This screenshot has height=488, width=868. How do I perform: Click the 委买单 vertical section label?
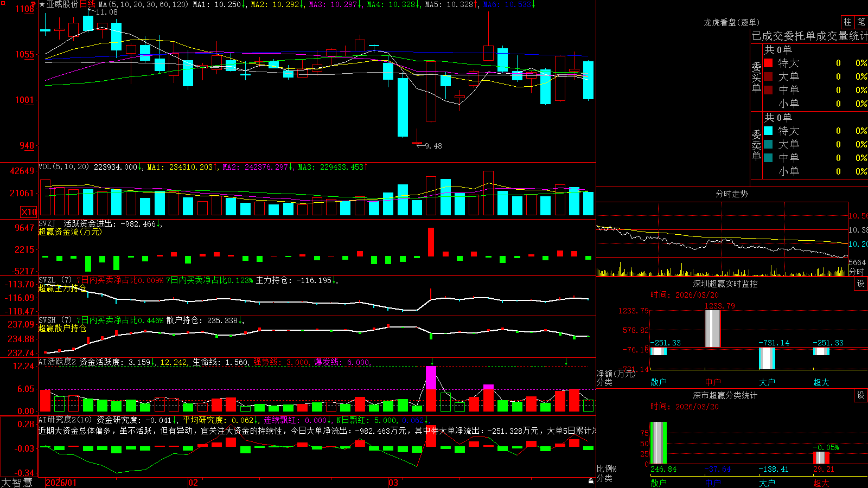756,78
